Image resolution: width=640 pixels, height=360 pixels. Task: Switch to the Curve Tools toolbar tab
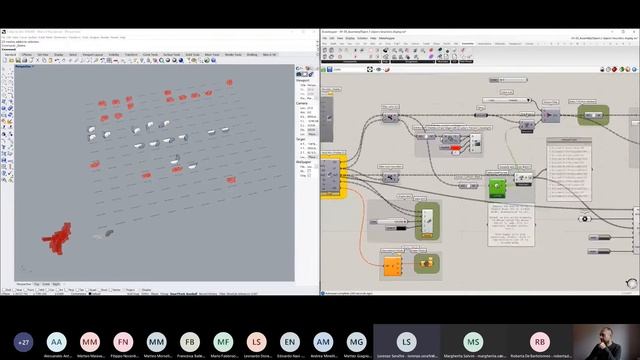click(x=150, y=54)
